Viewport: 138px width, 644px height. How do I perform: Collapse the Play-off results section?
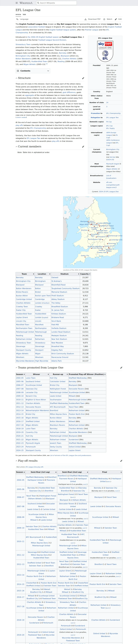[17, 461]
